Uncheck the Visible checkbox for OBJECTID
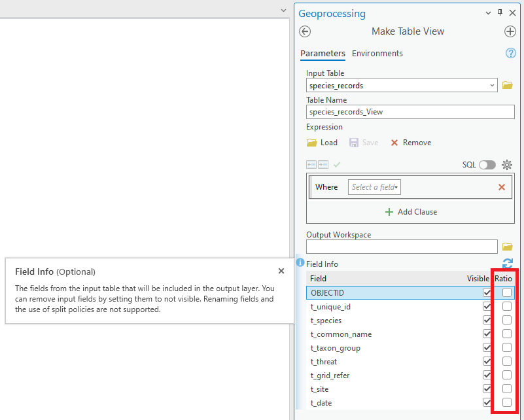524x420 pixels. click(x=487, y=292)
